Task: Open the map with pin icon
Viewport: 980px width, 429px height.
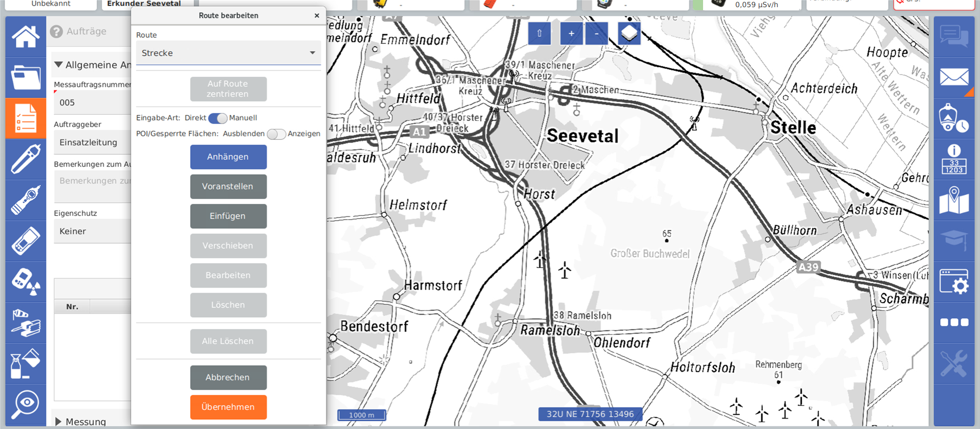Action: point(954,200)
